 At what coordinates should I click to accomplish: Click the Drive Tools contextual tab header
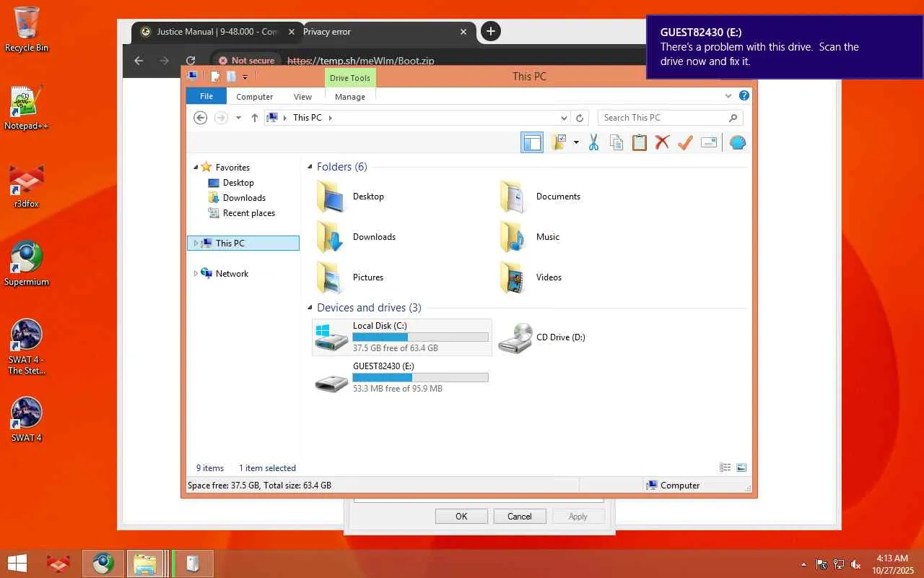tap(350, 78)
